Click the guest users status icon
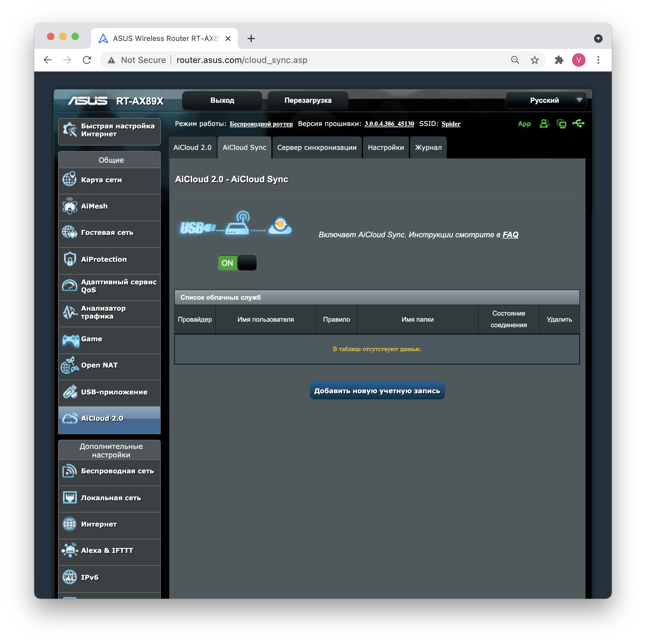Screen dimensions: 646x644 544,124
